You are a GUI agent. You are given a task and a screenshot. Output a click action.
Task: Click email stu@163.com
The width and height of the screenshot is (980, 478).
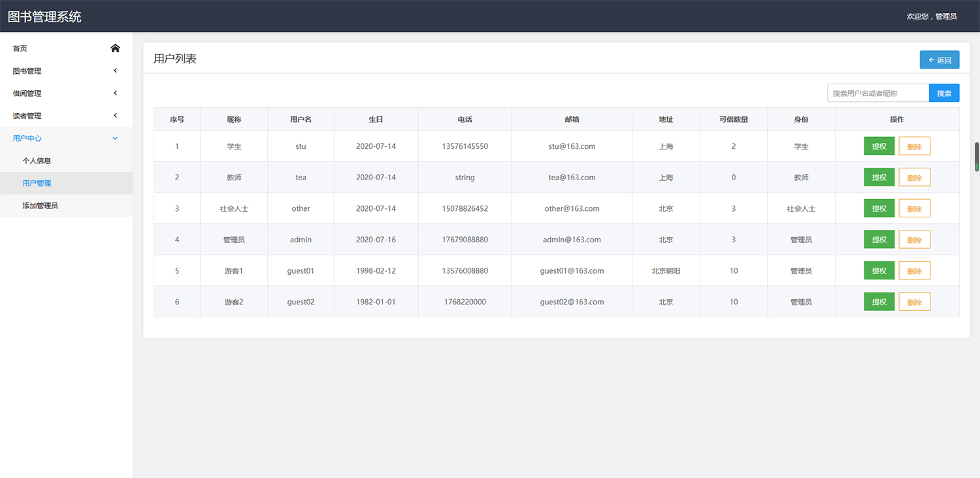pos(572,146)
